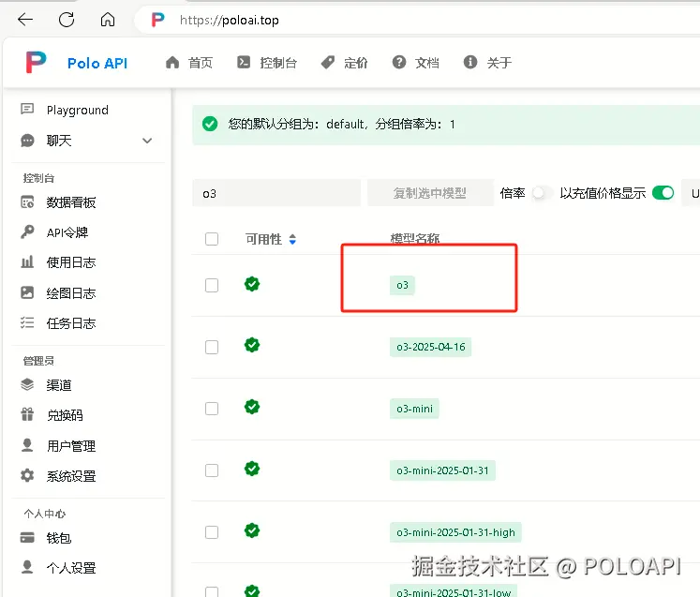
Task: Click the o3-mini model tag
Action: pos(414,409)
